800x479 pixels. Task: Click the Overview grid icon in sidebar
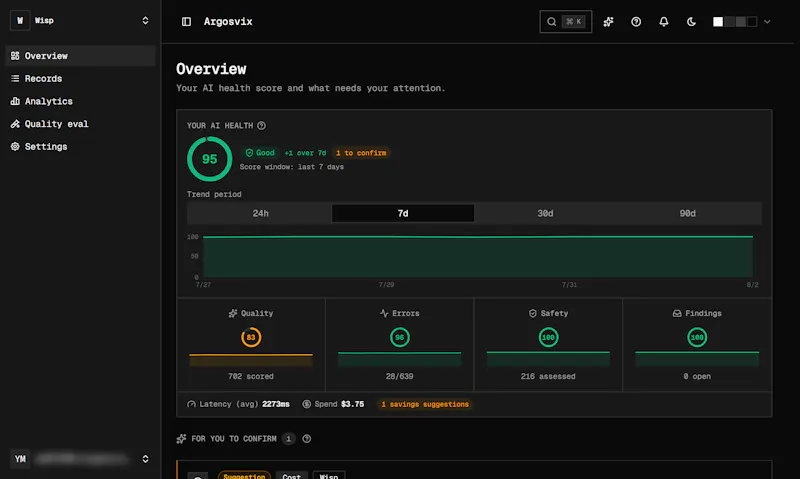click(x=15, y=56)
